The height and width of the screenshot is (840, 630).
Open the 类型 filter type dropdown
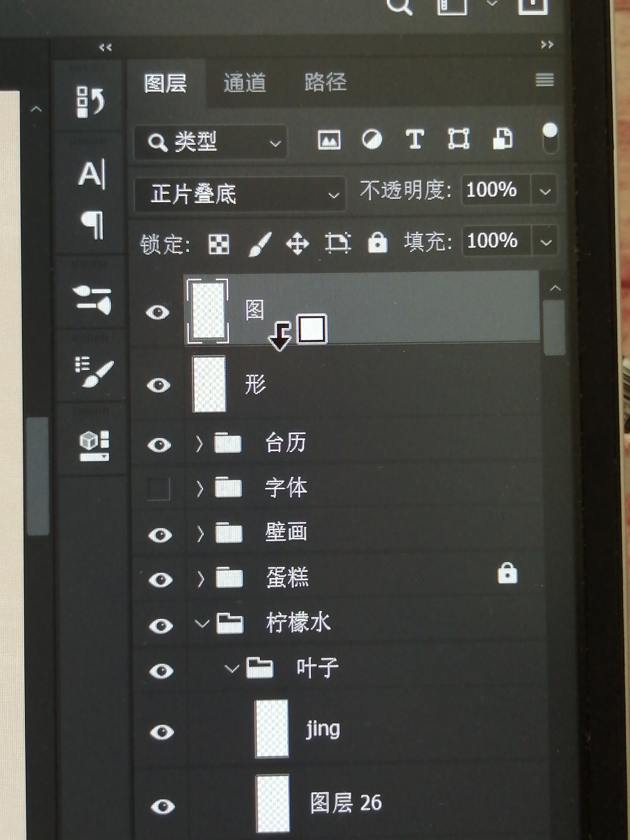pos(211,142)
